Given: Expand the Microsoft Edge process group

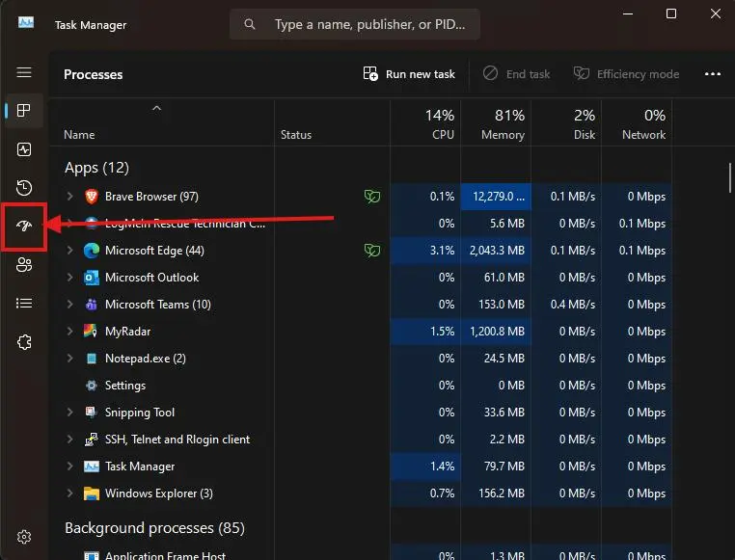Looking at the screenshot, I should [x=69, y=251].
